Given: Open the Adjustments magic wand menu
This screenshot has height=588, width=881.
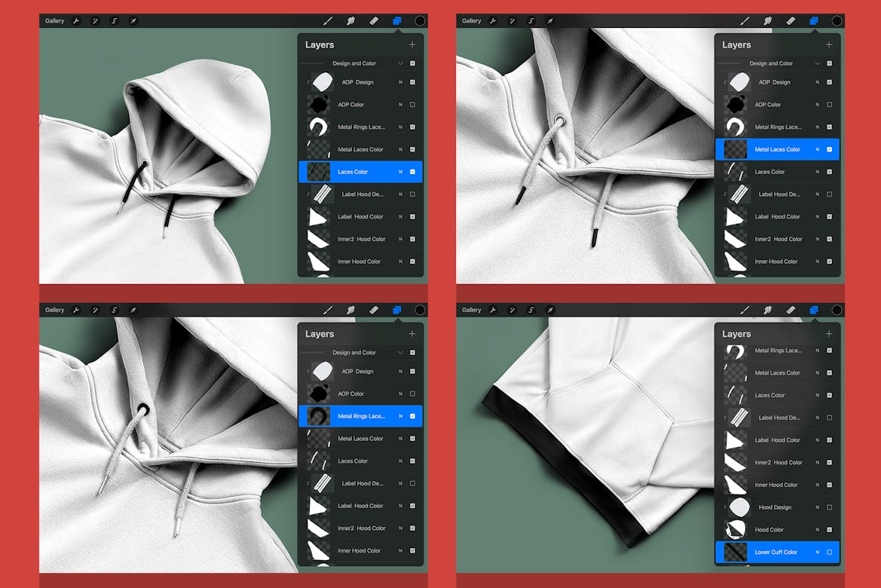Looking at the screenshot, I should [94, 20].
